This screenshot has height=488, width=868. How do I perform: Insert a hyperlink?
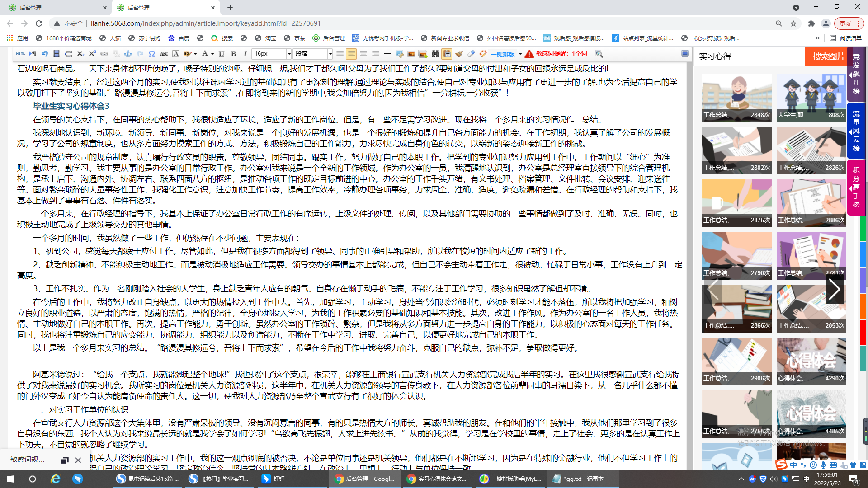(104, 54)
